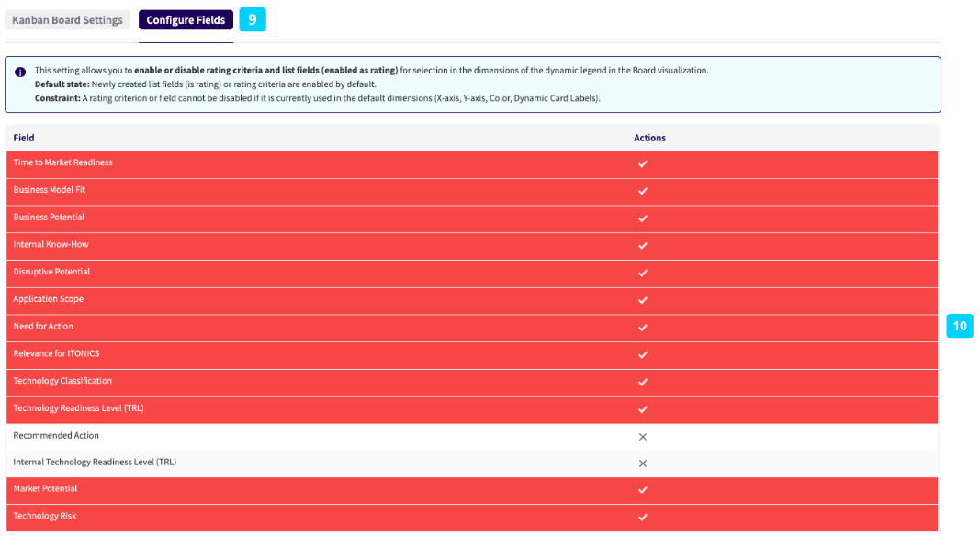Toggle the Business Model Fit checkmark
The image size is (980, 547).
pyautogui.click(x=643, y=191)
